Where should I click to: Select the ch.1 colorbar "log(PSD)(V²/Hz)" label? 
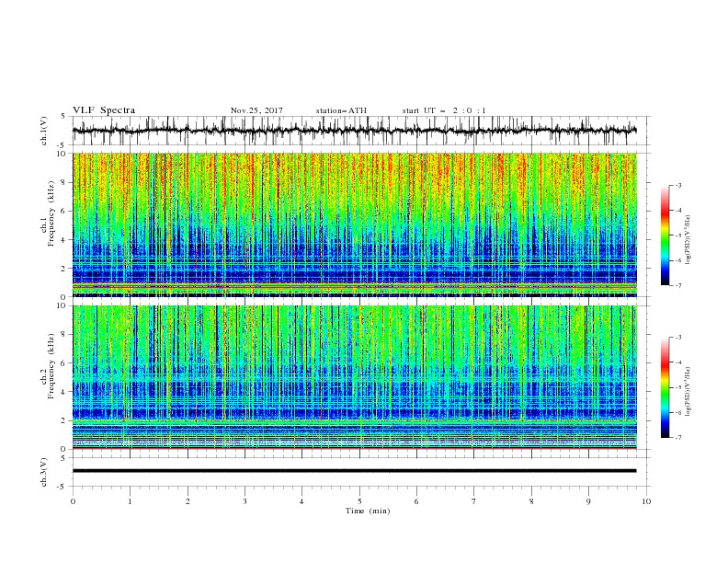(688, 240)
